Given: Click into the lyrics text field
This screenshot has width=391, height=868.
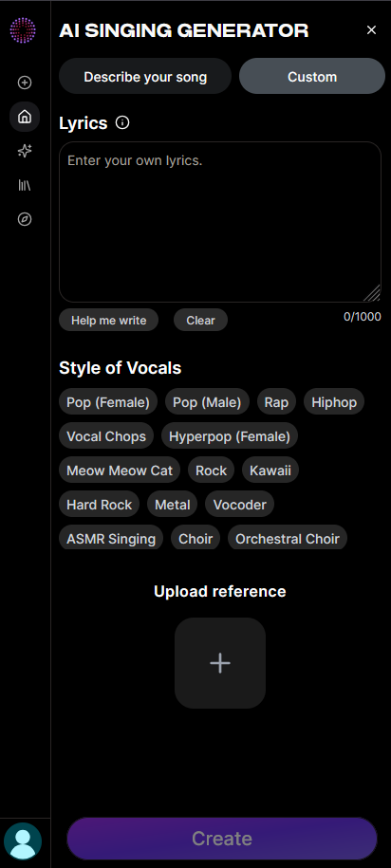Looking at the screenshot, I should coord(220,222).
